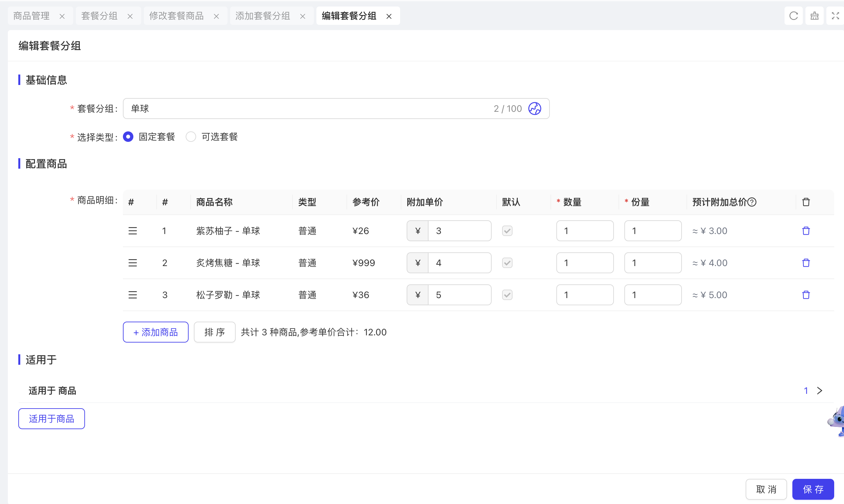
Task: Click the fullscreen expand icon
Action: point(835,16)
